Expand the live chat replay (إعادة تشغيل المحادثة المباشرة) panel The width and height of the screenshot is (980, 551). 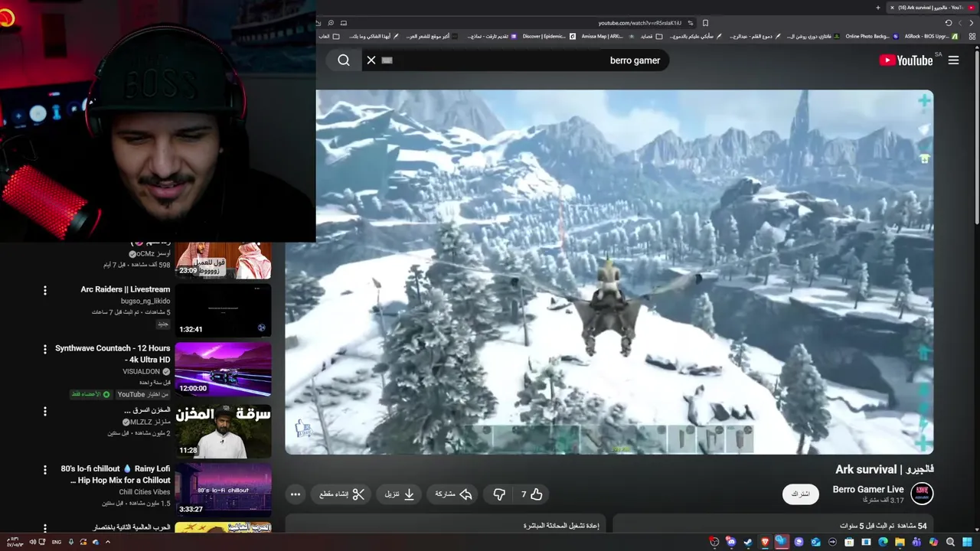(445, 524)
